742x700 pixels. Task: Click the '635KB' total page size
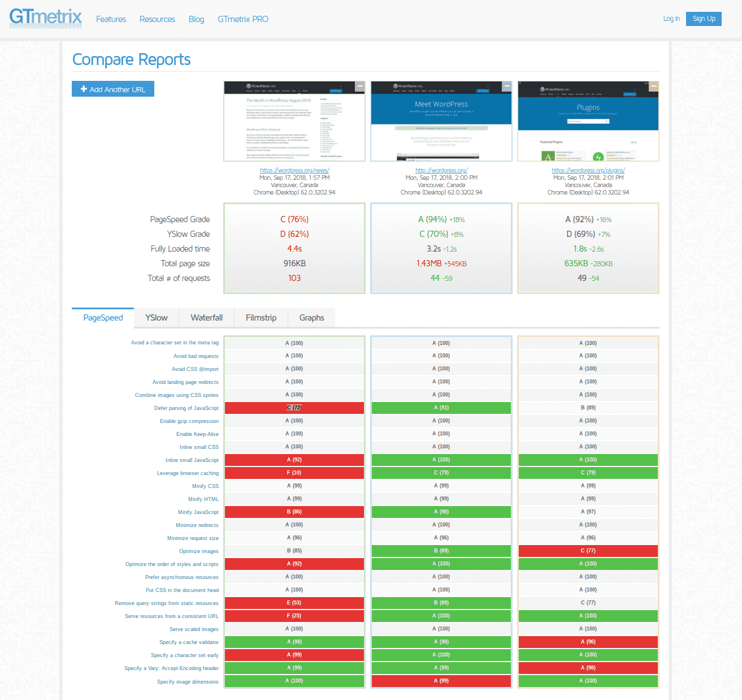tap(576, 263)
